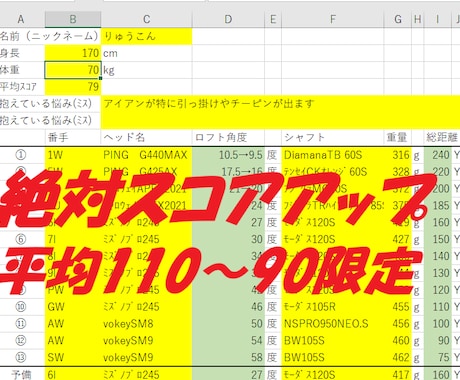Click the 'SW' club cell
This screenshot has height=380, width=460.
point(73,357)
